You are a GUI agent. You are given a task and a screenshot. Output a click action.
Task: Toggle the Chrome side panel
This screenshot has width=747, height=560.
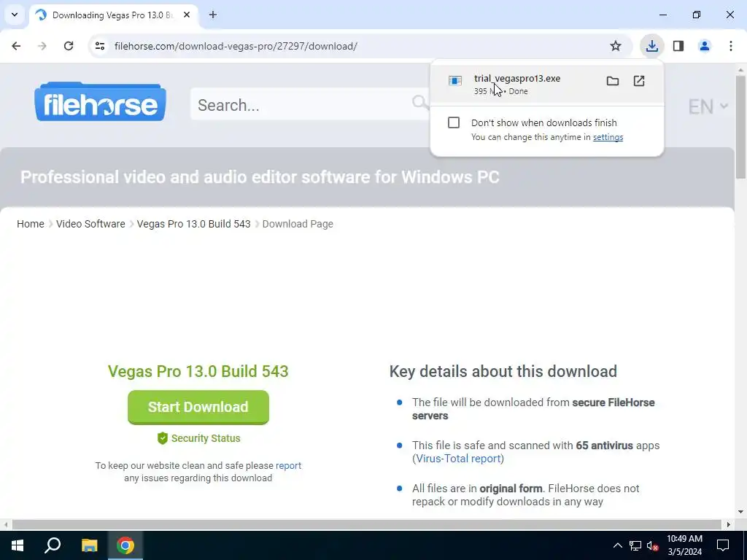(x=678, y=46)
